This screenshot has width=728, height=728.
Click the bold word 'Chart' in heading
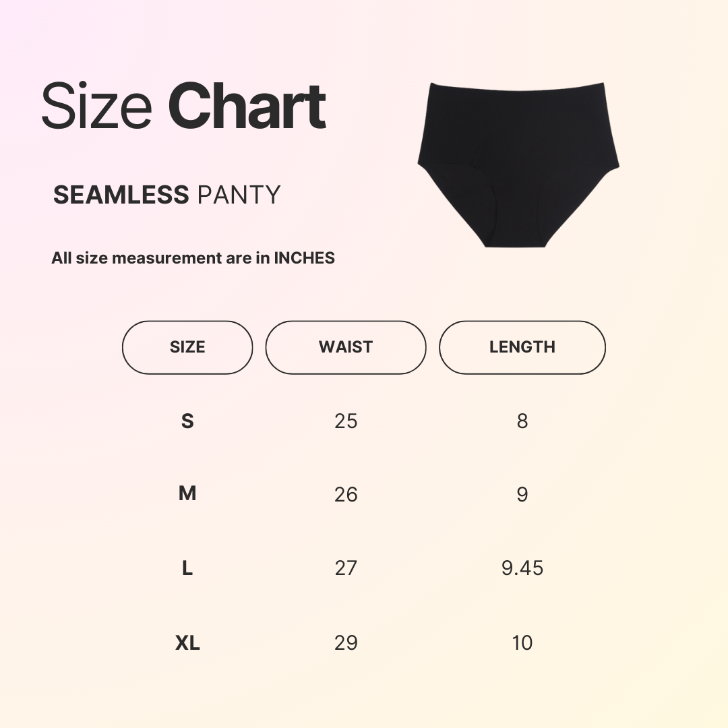(x=247, y=108)
